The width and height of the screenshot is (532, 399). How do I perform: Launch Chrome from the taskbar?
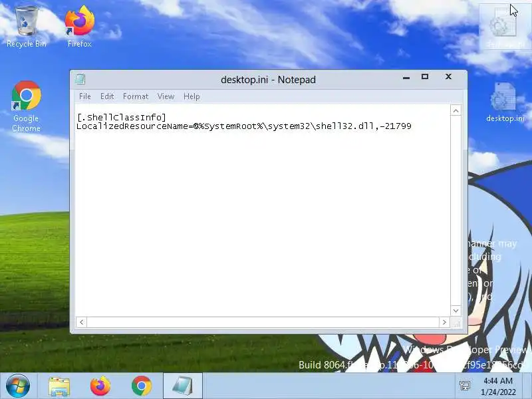[x=142, y=386]
